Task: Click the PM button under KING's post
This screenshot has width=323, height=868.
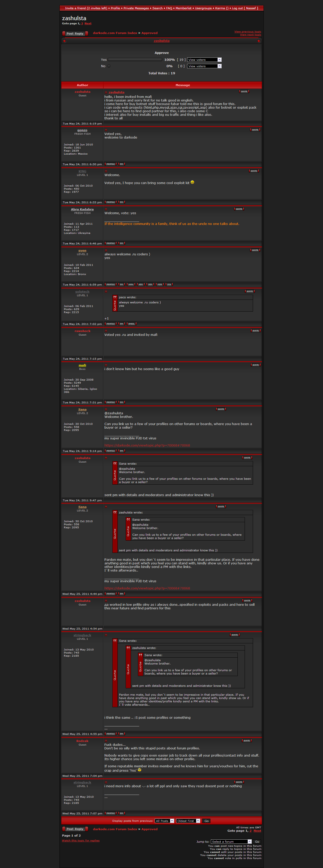Action: tap(122, 202)
